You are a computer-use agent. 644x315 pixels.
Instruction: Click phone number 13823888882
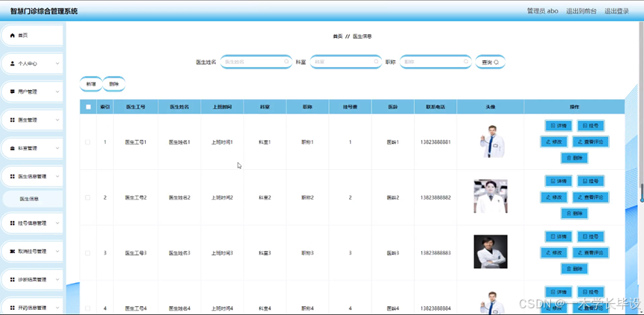click(436, 197)
